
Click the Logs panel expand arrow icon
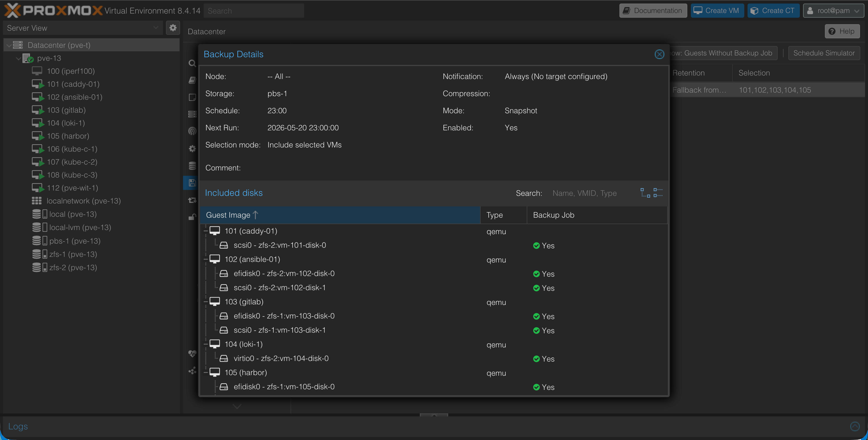point(855,426)
